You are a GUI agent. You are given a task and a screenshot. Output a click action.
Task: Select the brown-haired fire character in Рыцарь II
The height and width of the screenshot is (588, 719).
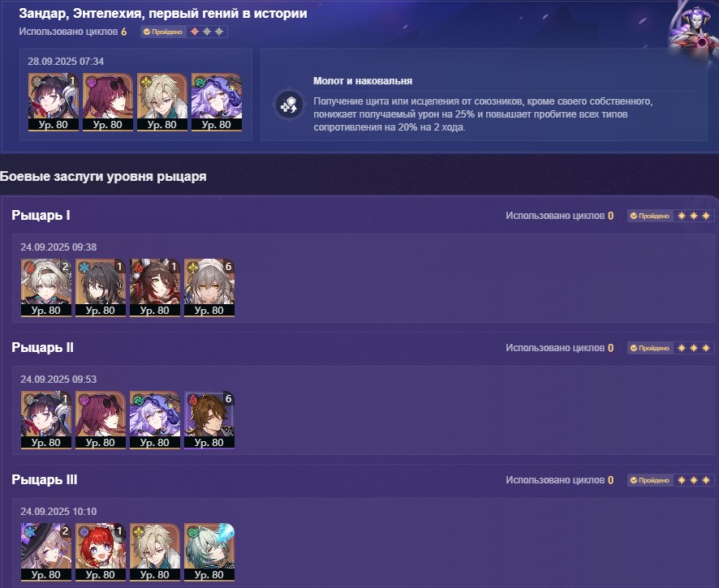coord(209,420)
